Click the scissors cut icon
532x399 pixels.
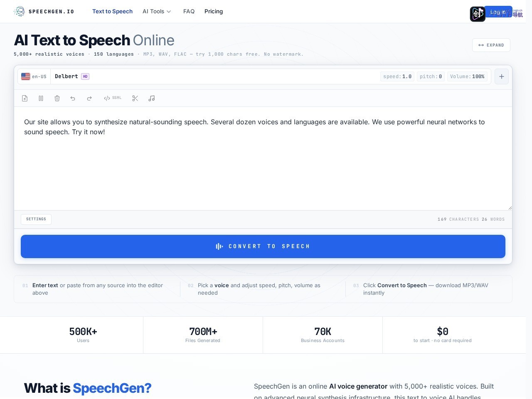pyautogui.click(x=135, y=99)
